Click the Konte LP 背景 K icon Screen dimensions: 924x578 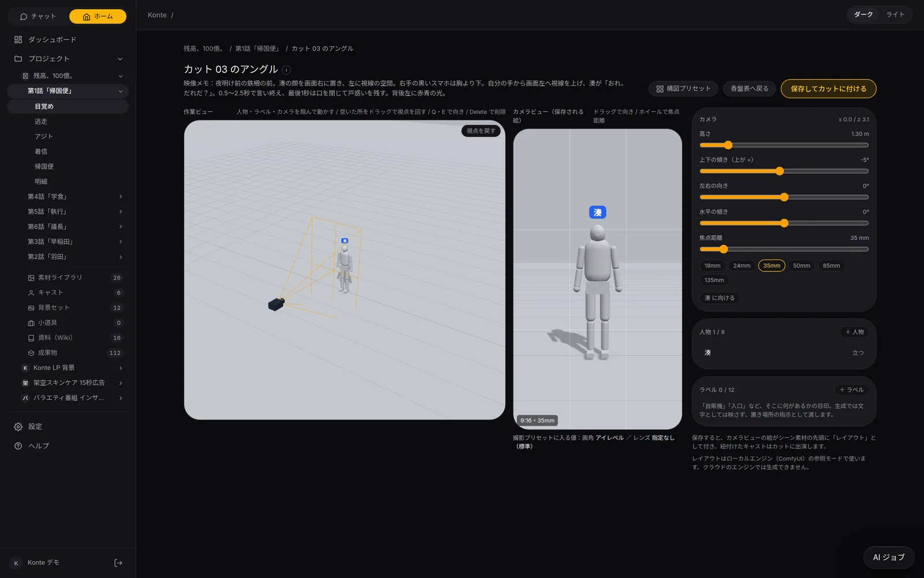tap(25, 368)
